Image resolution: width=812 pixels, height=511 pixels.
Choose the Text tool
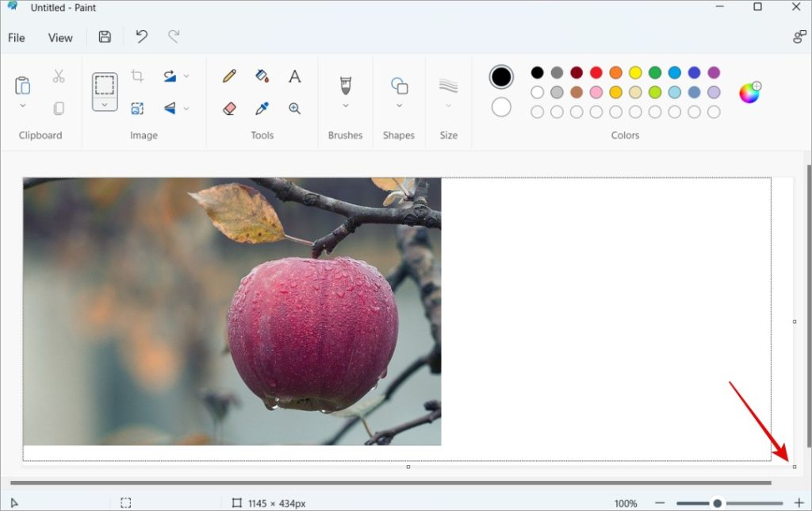tap(294, 76)
